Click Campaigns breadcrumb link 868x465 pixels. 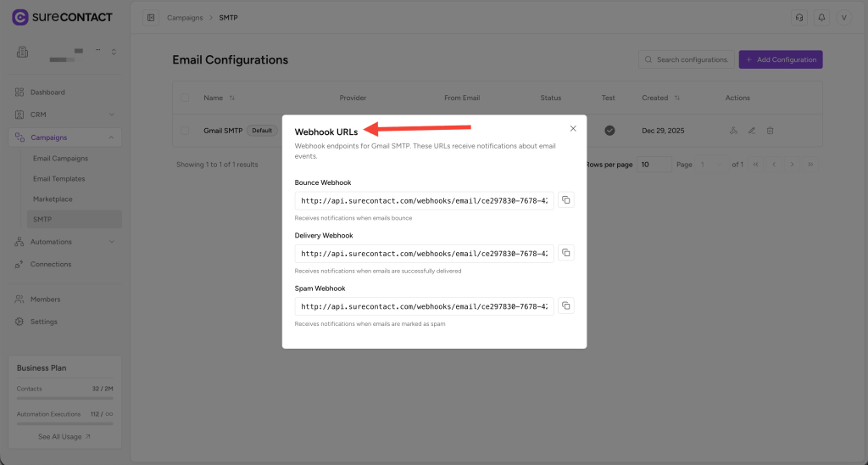pos(185,18)
